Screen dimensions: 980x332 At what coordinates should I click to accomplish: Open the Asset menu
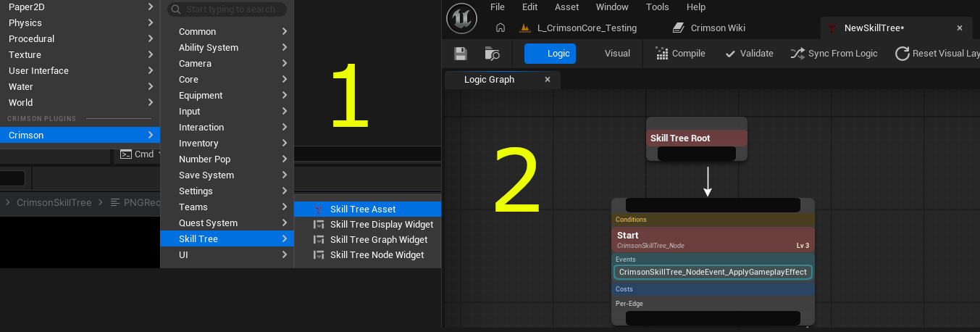[x=567, y=7]
